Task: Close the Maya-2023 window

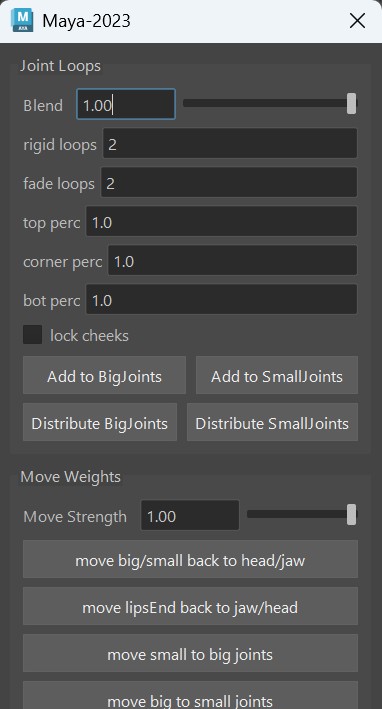Action: point(357,21)
